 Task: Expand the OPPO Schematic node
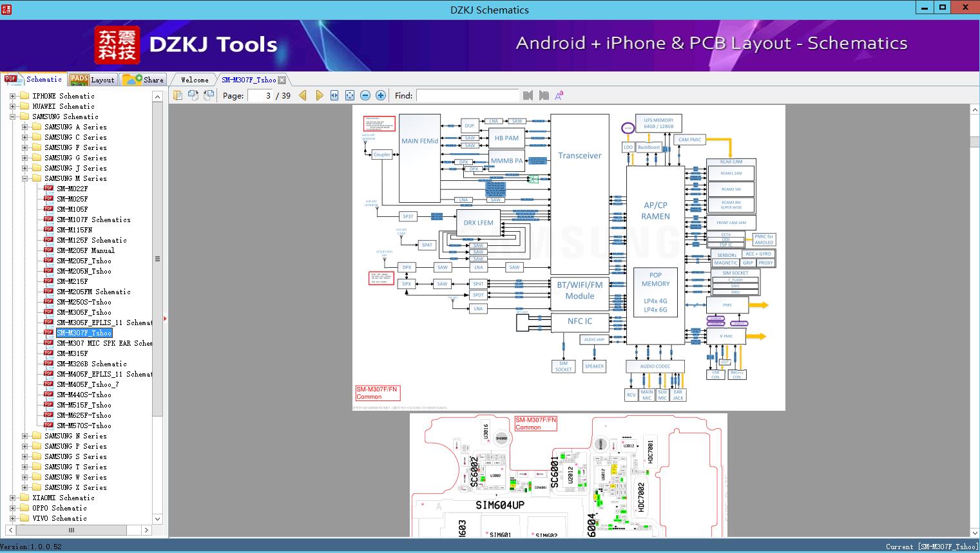coord(12,508)
